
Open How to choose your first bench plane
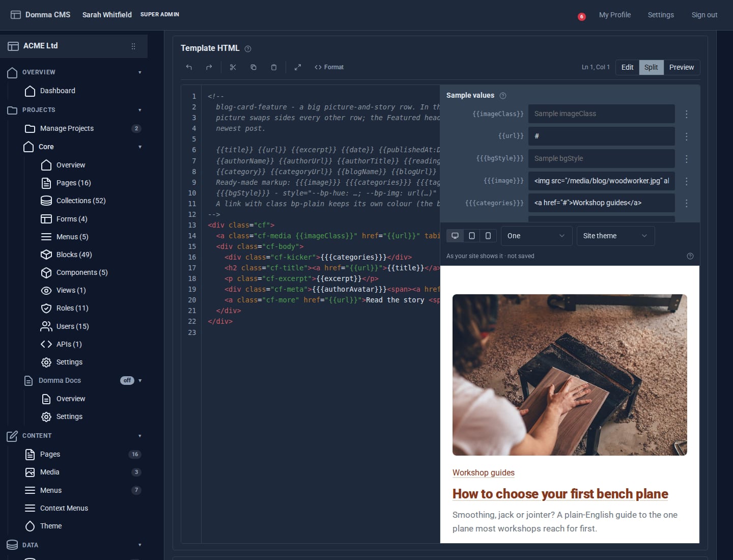[560, 494]
